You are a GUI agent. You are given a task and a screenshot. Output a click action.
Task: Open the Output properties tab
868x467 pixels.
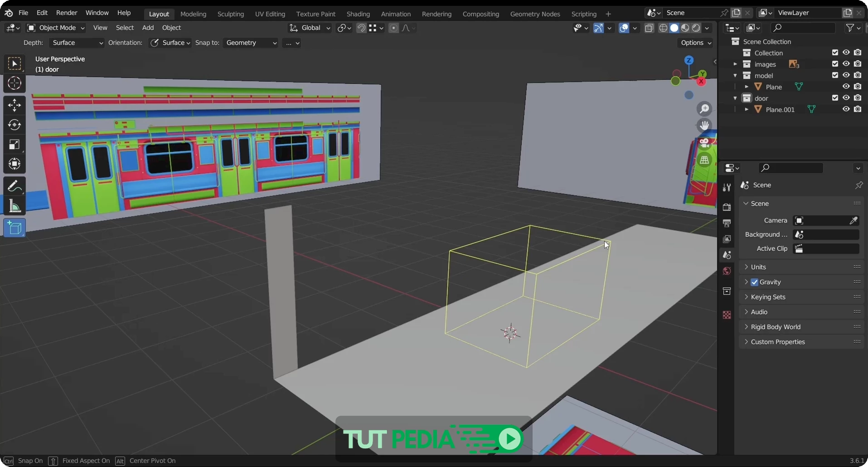[727, 223]
